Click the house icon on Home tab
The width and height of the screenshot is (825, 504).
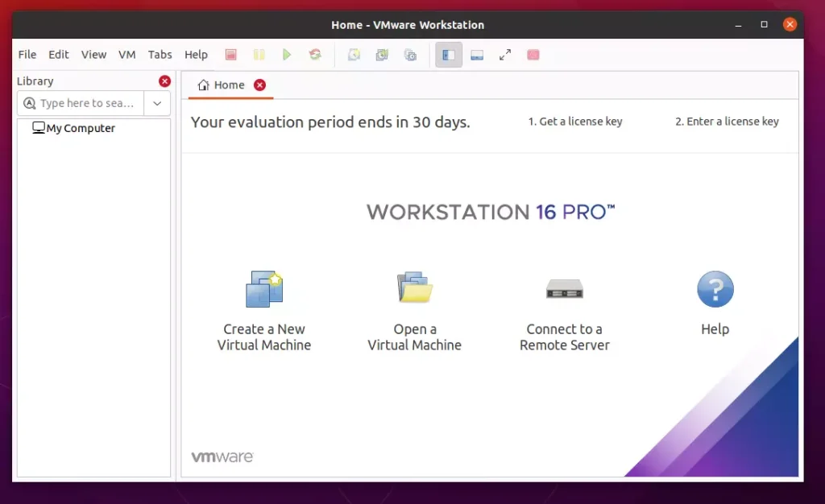click(x=204, y=85)
